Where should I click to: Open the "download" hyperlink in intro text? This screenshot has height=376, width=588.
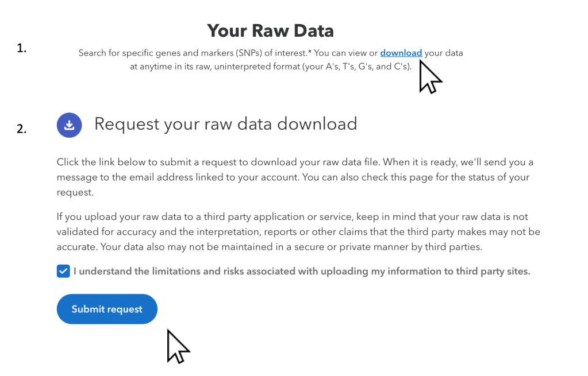[401, 53]
